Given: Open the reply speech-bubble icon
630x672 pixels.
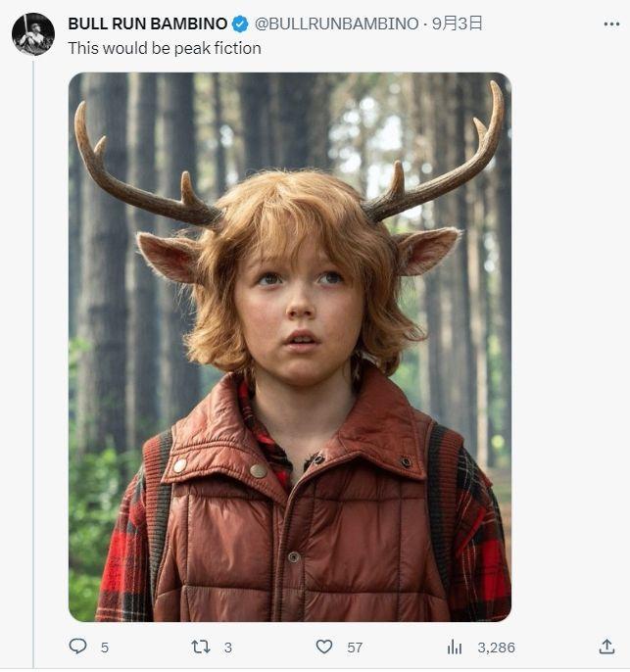Looking at the screenshot, I should click(77, 647).
